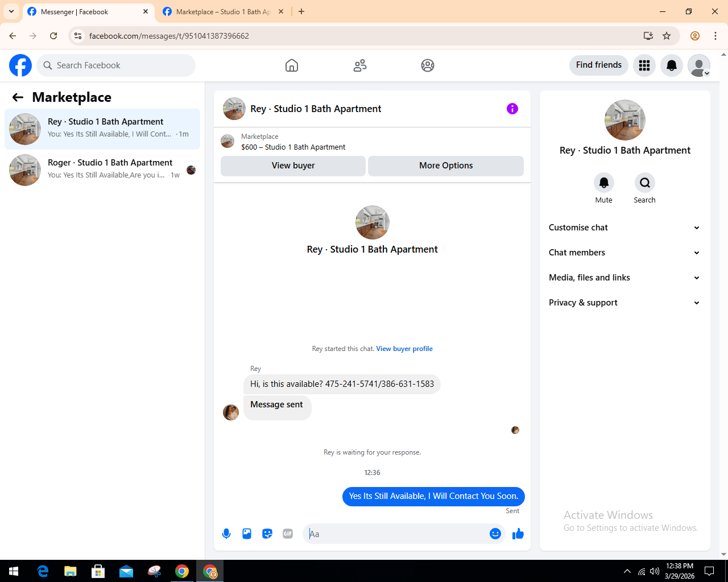Bookmark this page with the star icon

pyautogui.click(x=667, y=36)
